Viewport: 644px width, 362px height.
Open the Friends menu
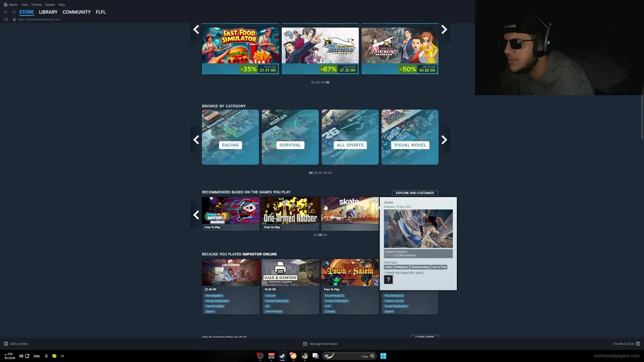pos(37,5)
